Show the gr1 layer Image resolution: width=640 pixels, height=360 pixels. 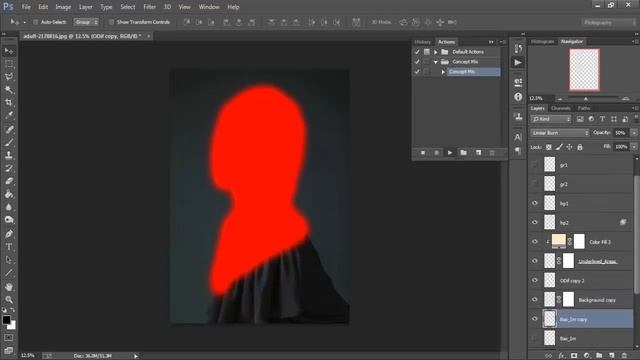[535, 165]
